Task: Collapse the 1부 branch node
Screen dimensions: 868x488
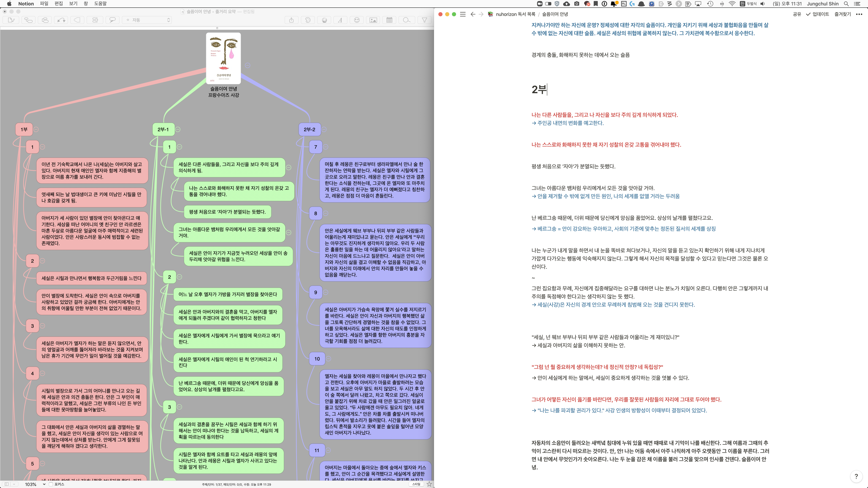Action: [x=36, y=129]
